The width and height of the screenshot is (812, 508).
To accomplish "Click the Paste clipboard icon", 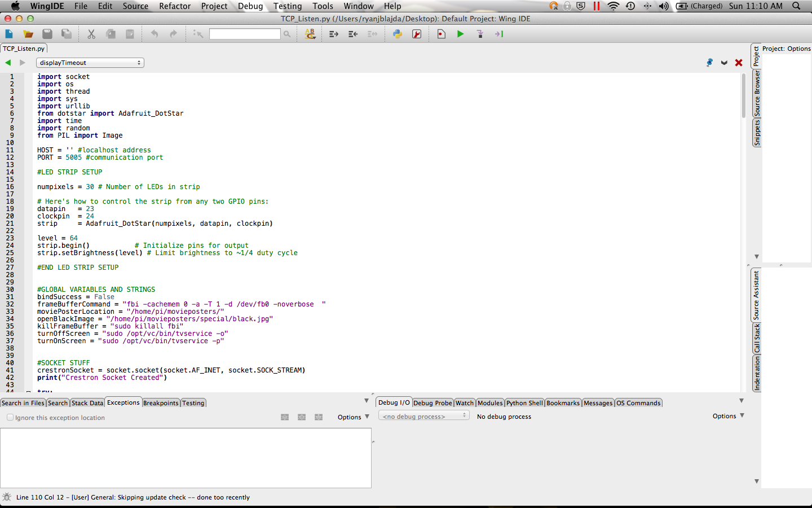I will click(130, 34).
